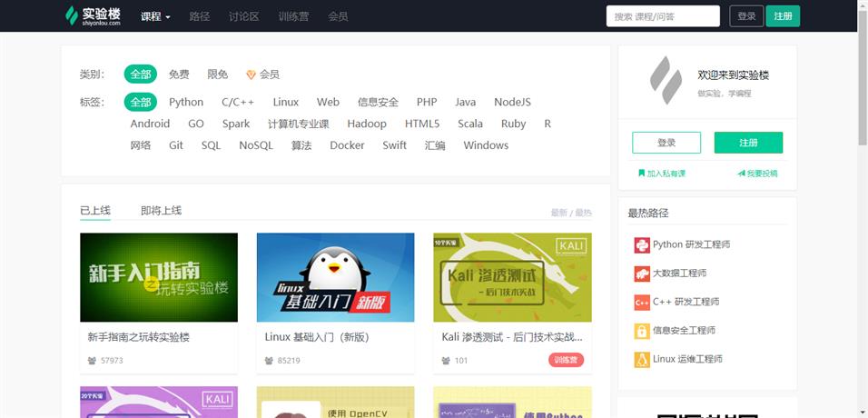Open the 大数据工程师 path icon

pyautogui.click(x=642, y=274)
